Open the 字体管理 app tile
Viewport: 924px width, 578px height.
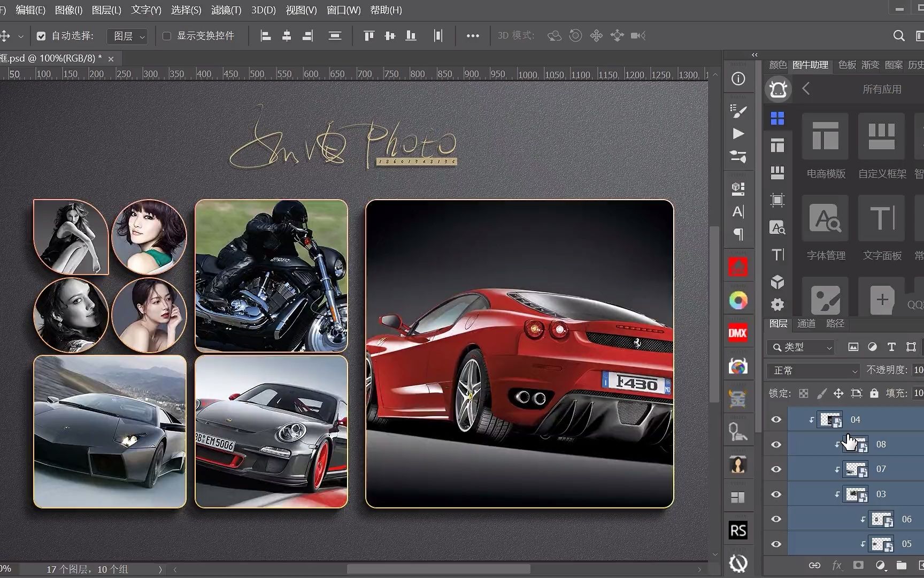pos(826,229)
